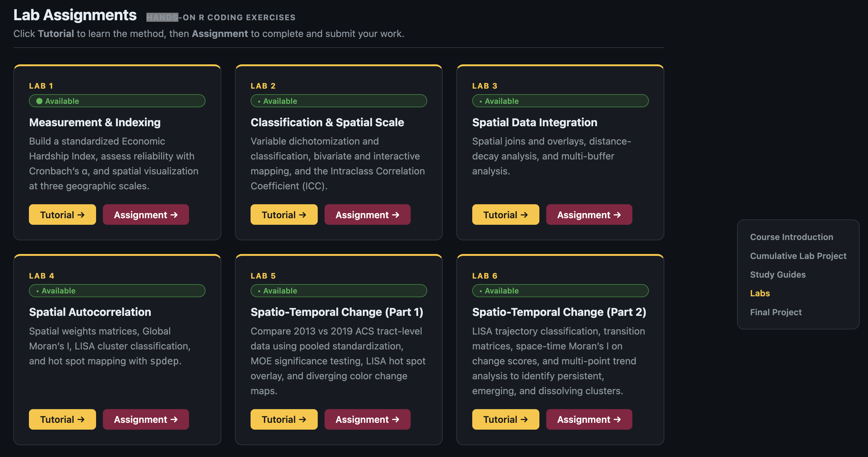Click Lab 5 Assignment button
This screenshot has width=868, height=457.
pyautogui.click(x=367, y=419)
